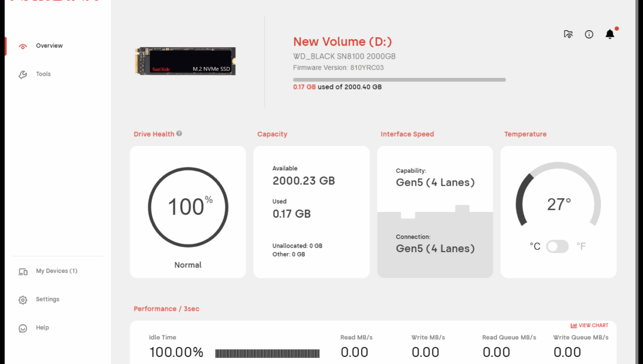Click the VIEW CHART link

pyautogui.click(x=594, y=326)
